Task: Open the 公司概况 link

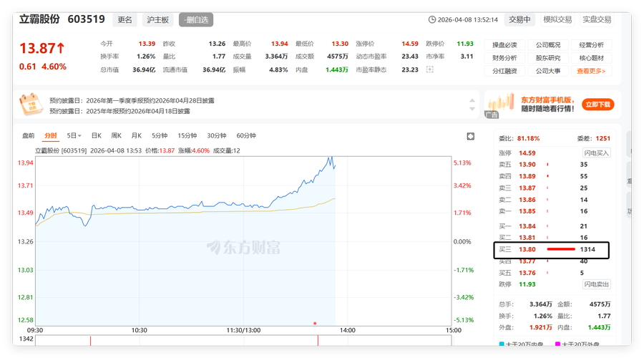Action: (548, 45)
